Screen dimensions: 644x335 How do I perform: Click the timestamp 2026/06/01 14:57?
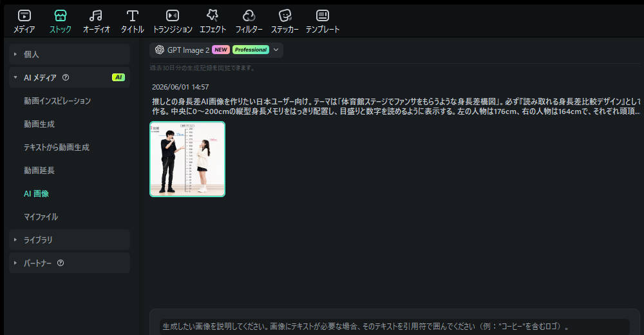(180, 87)
